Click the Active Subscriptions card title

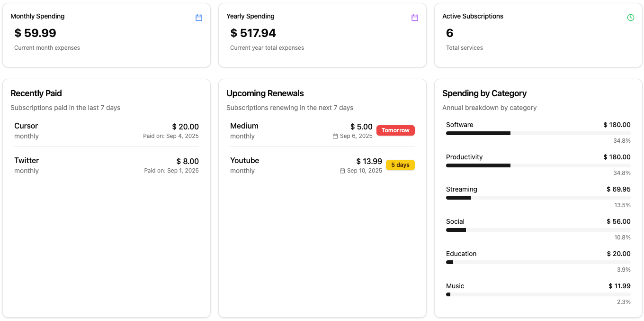tap(473, 16)
